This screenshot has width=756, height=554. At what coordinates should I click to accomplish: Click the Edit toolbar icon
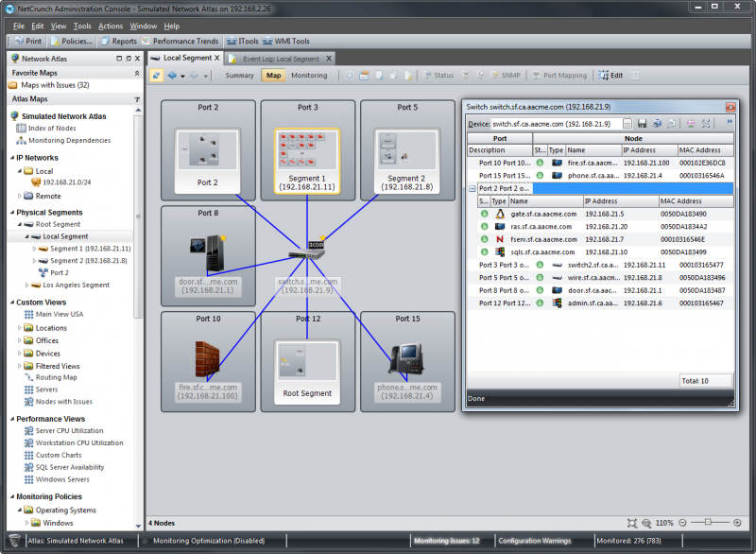pyautogui.click(x=610, y=76)
